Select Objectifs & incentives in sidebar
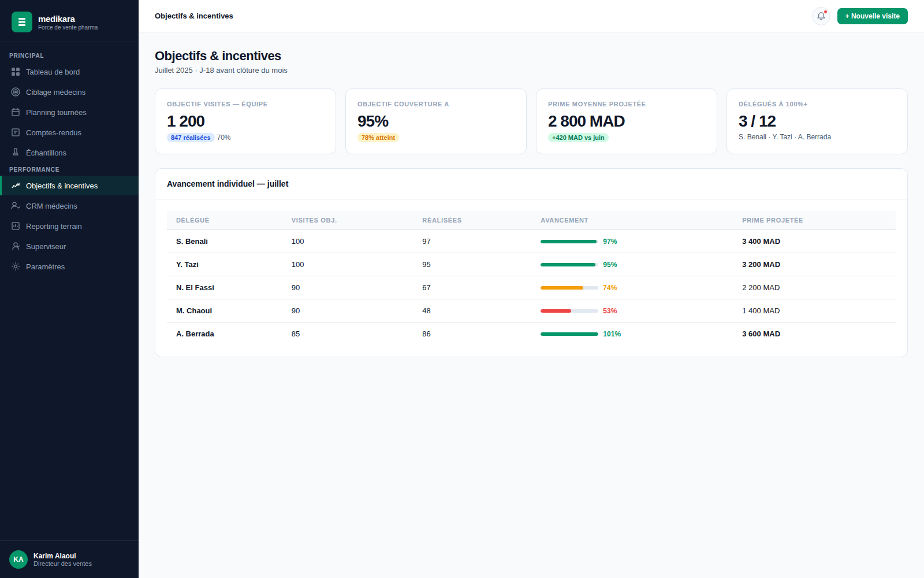 tap(69, 186)
